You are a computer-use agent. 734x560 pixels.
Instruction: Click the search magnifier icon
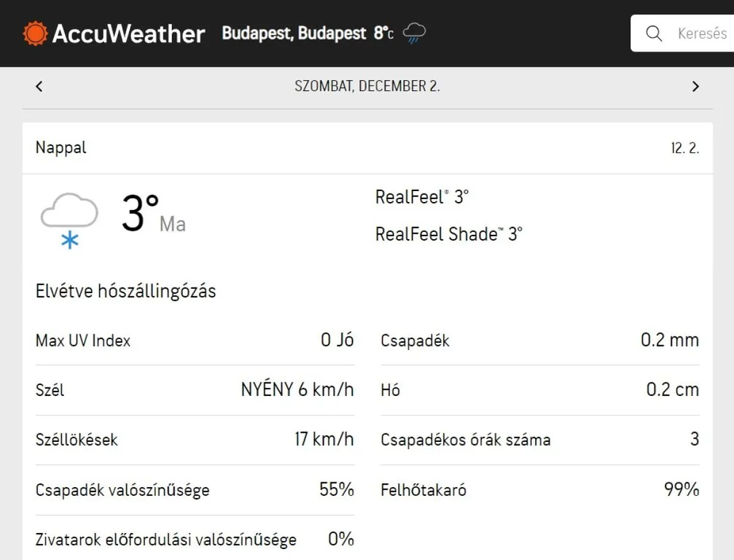654,34
